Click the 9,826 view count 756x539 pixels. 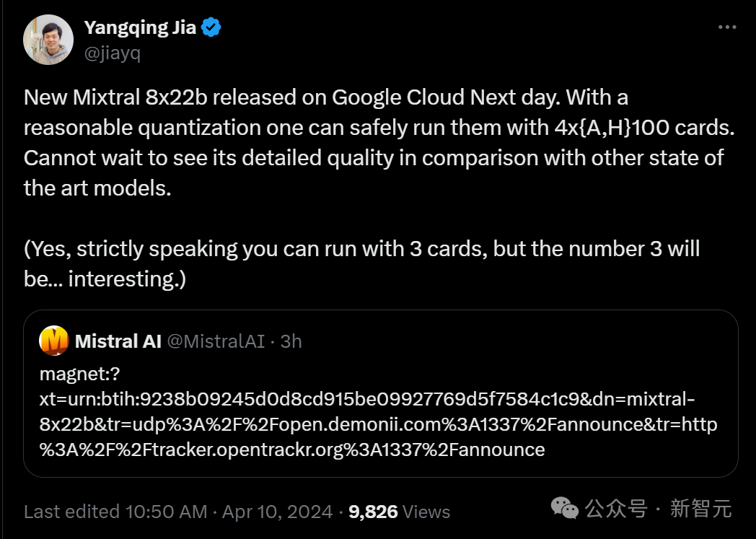coord(373,512)
